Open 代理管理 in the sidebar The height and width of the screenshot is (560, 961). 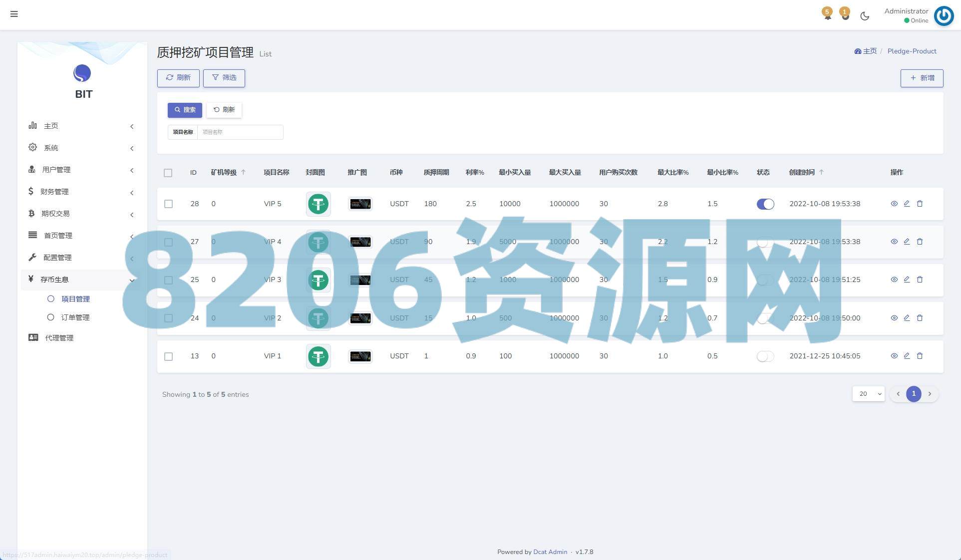pyautogui.click(x=59, y=338)
